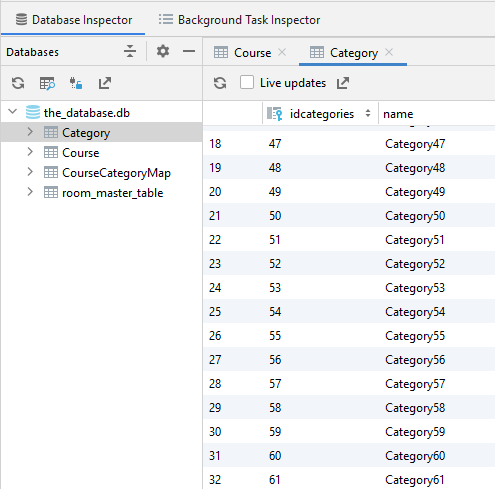The width and height of the screenshot is (495, 489).
Task: Click the Category61 name cell
Action: (x=415, y=480)
